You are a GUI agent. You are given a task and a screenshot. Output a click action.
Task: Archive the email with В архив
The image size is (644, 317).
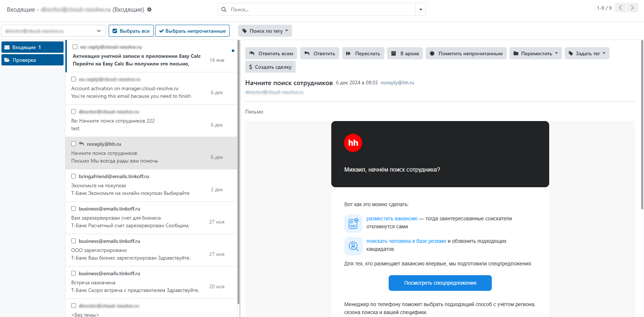(x=405, y=53)
